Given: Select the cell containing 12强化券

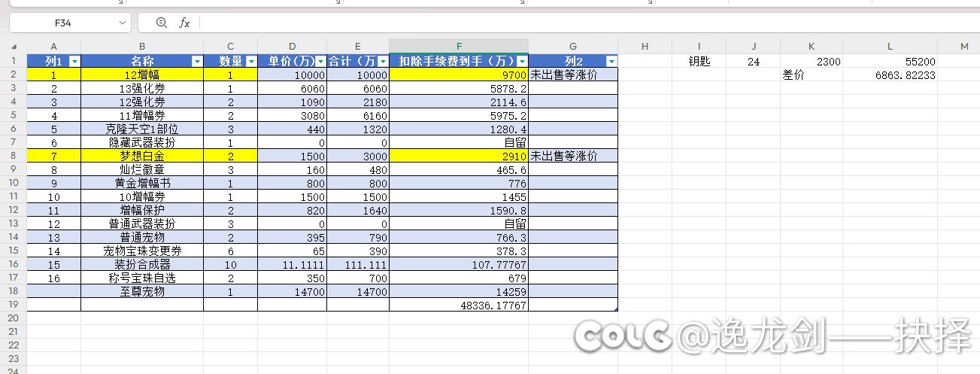Looking at the screenshot, I should point(142,102).
